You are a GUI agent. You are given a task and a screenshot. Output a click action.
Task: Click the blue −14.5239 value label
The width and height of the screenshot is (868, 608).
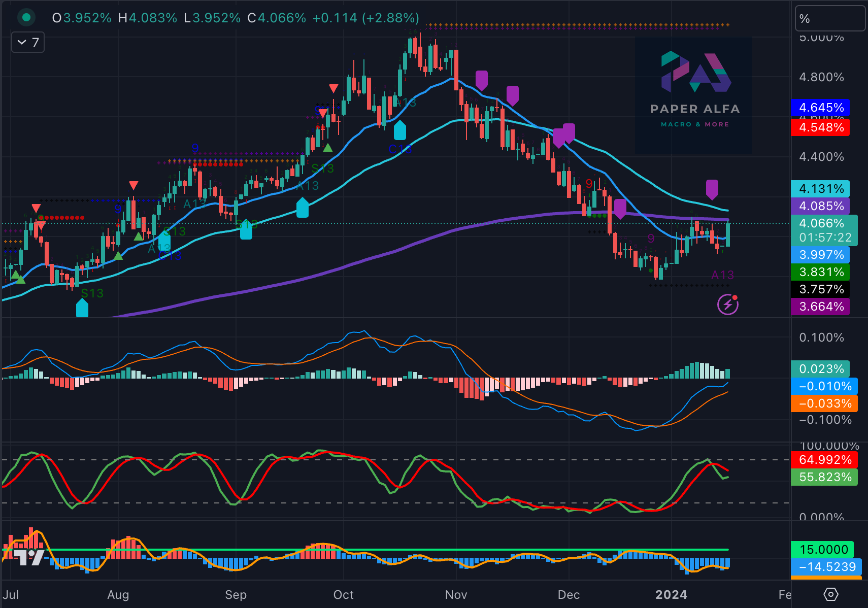click(826, 567)
